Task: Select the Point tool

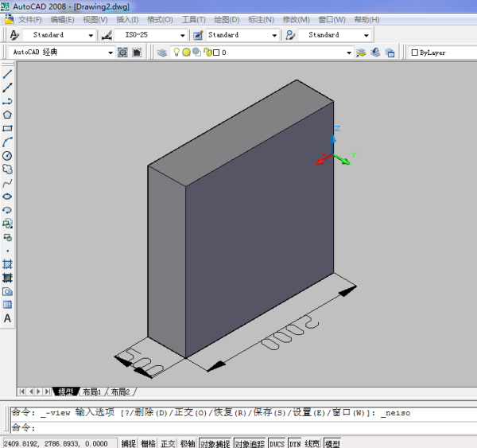Action: (7, 251)
